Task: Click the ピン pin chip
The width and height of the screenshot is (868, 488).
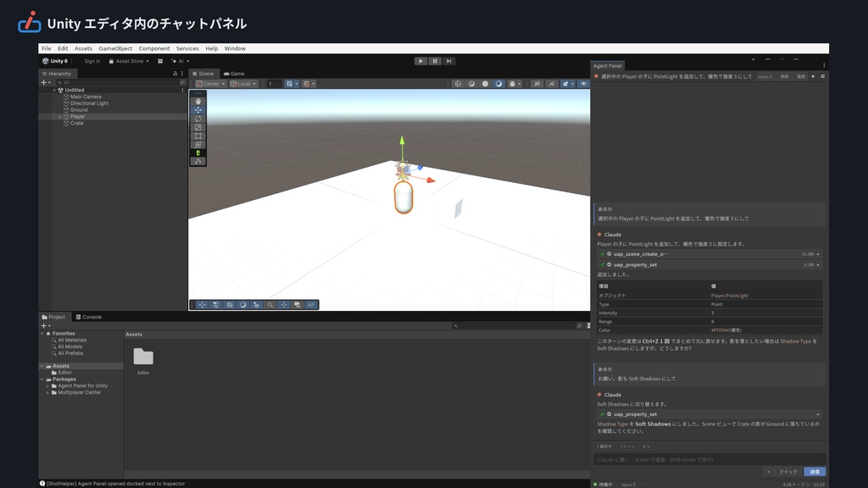Action: click(647, 446)
